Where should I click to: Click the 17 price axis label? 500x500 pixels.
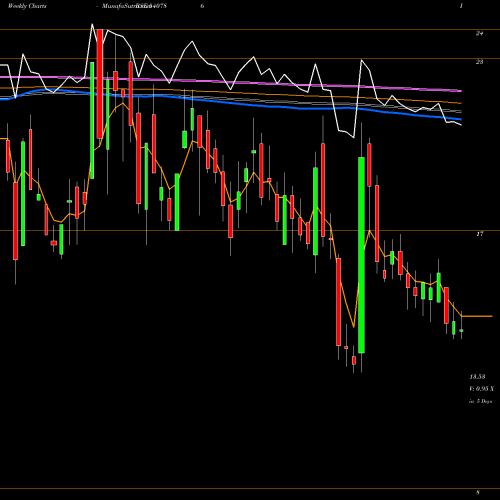(x=479, y=234)
